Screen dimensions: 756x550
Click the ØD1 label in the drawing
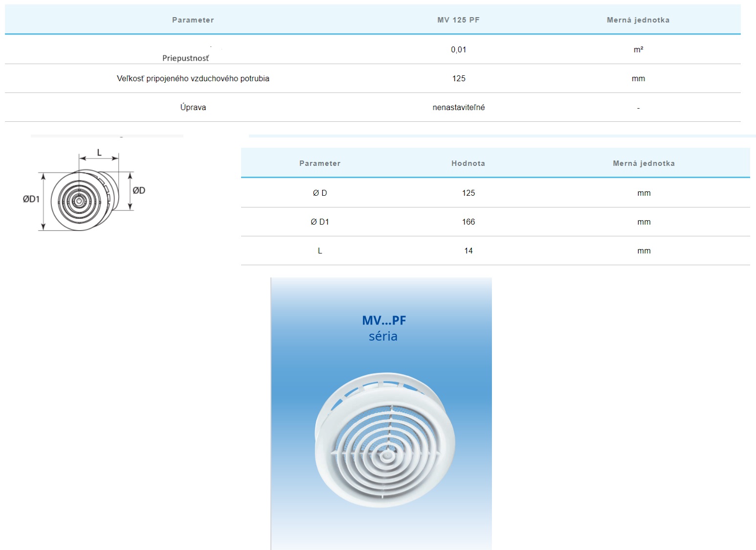click(x=31, y=199)
